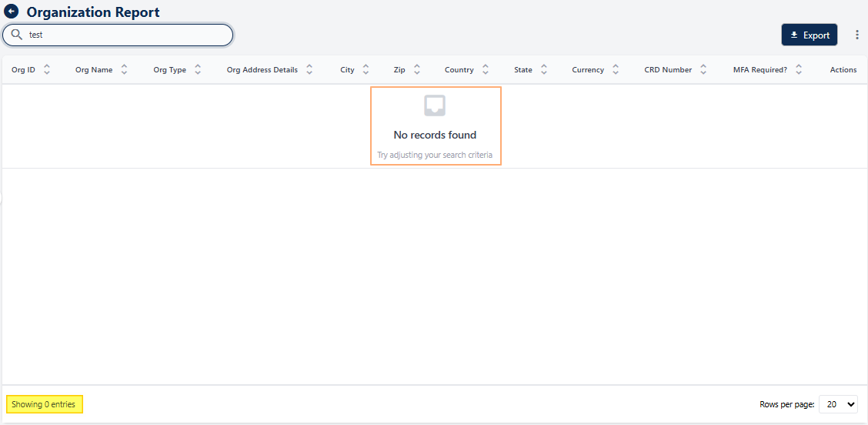Viewport: 868px width, 425px height.
Task: Open the Rows per page dropdown
Action: click(x=839, y=404)
